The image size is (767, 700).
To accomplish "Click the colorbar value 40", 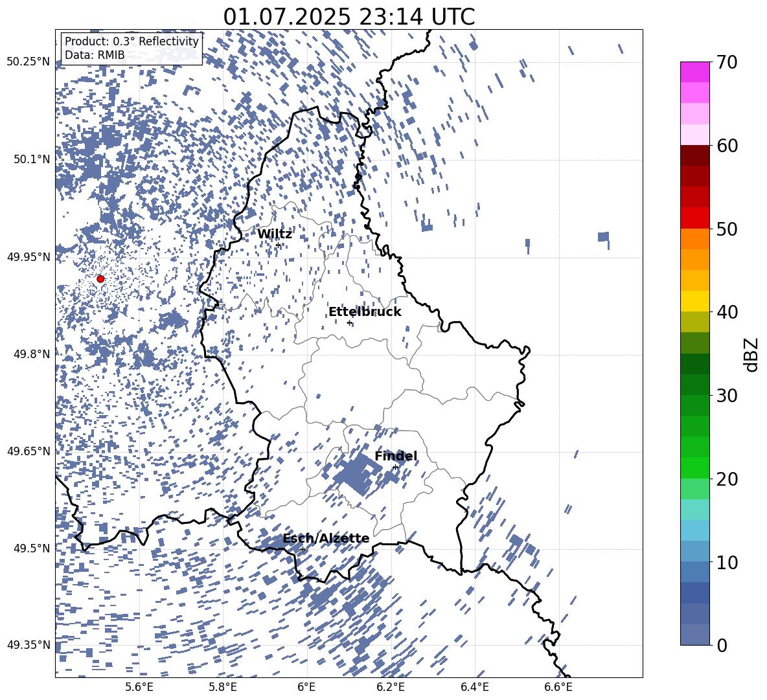I will point(727,312).
